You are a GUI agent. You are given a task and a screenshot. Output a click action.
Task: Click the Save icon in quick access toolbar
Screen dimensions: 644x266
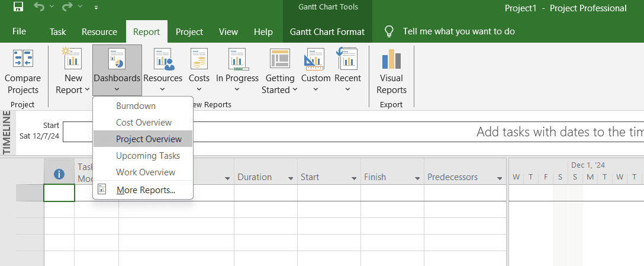pyautogui.click(x=18, y=7)
